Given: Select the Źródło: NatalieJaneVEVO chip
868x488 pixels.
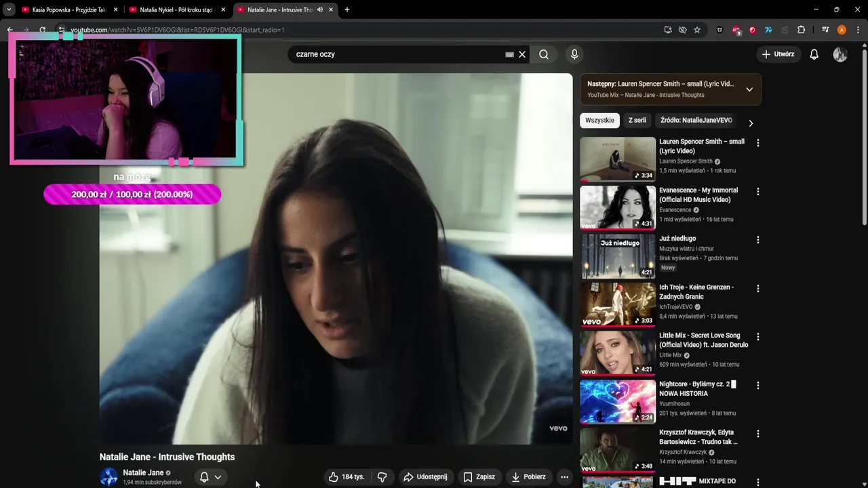Looking at the screenshot, I should [696, 120].
